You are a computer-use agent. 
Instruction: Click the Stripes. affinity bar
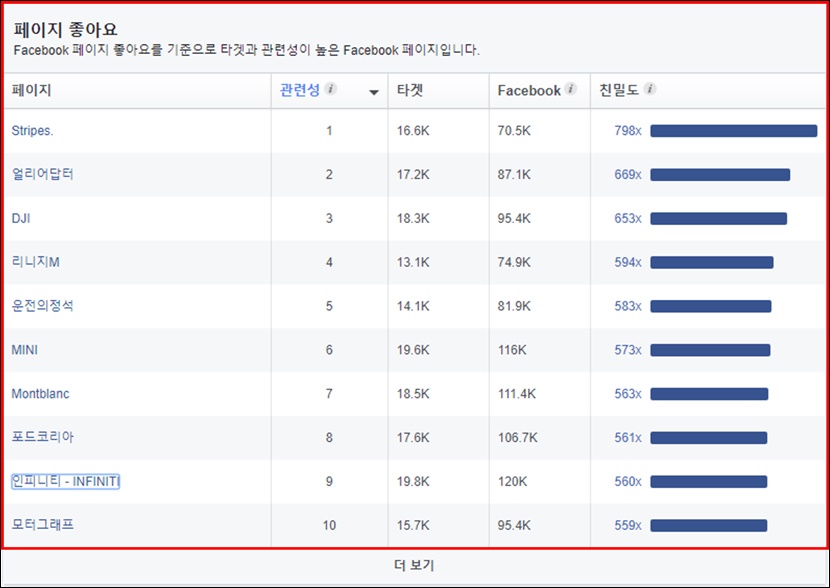pos(734,131)
